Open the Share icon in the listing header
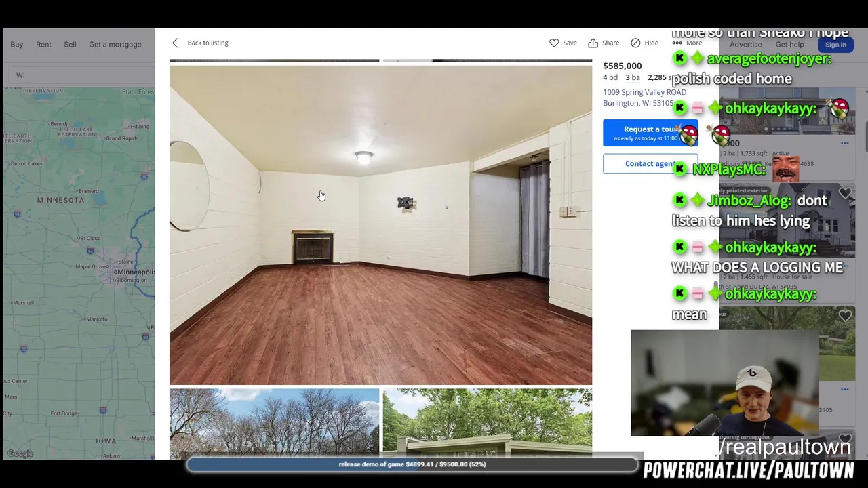Image resolution: width=868 pixels, height=488 pixels. point(593,43)
